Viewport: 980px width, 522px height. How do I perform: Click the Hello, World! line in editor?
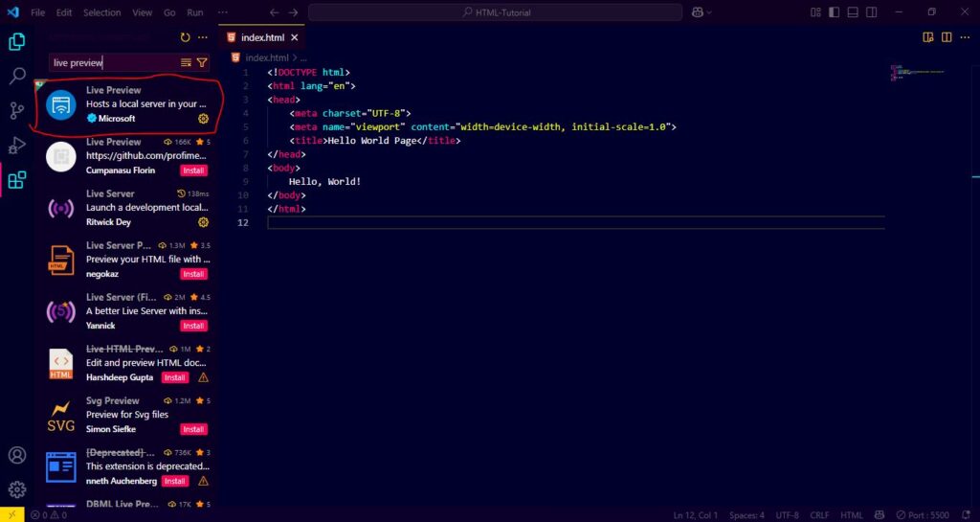pos(325,181)
